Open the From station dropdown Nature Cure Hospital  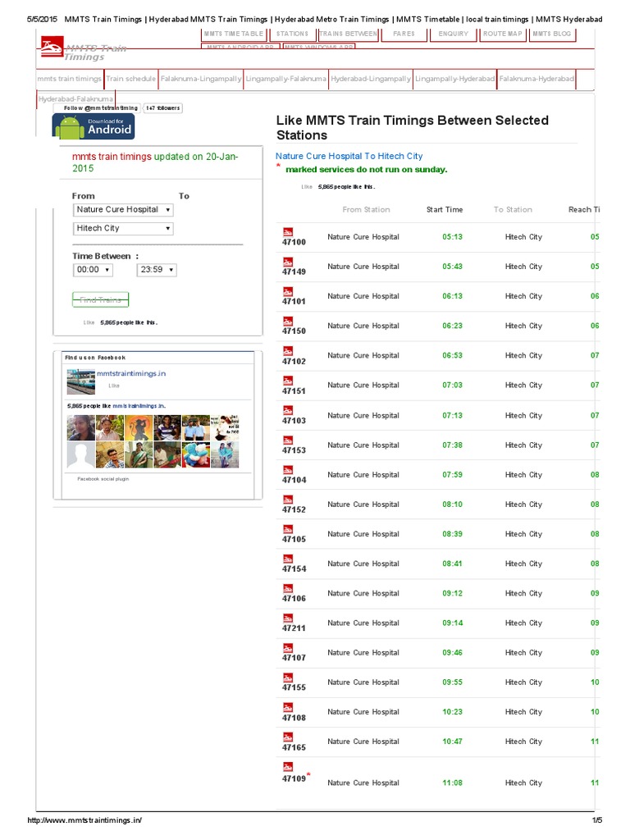[123, 210]
